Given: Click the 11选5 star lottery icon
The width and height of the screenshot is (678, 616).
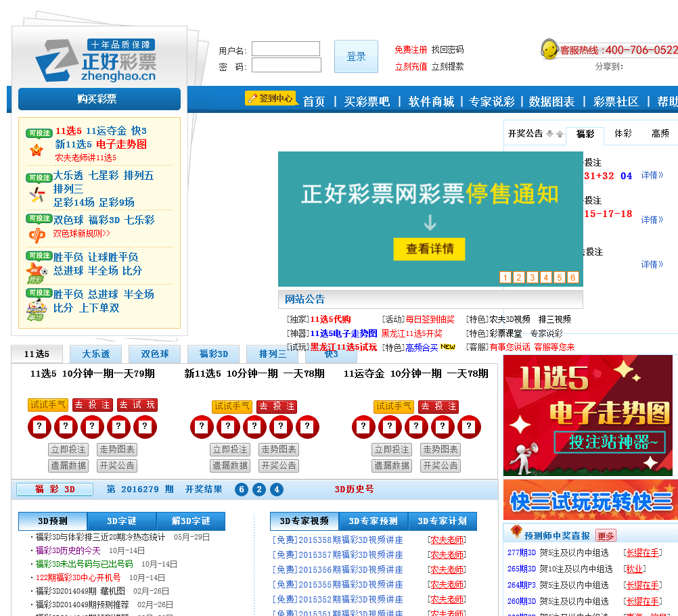Looking at the screenshot, I should [37, 150].
